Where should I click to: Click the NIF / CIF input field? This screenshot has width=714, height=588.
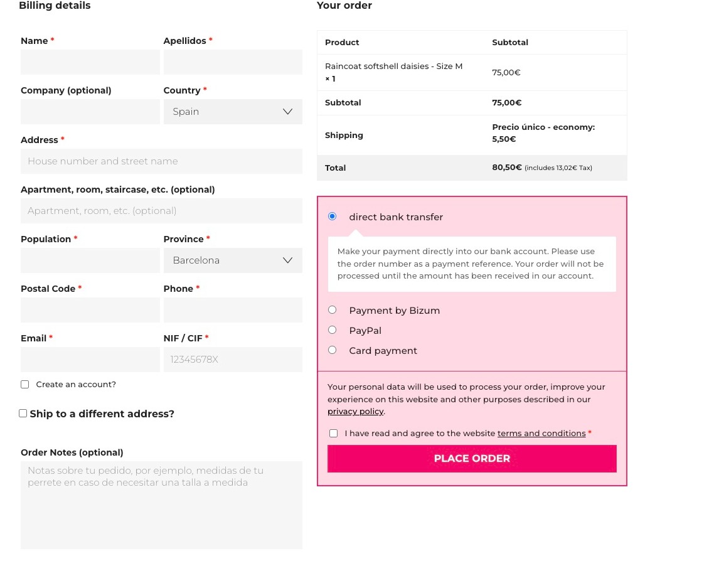tap(233, 360)
